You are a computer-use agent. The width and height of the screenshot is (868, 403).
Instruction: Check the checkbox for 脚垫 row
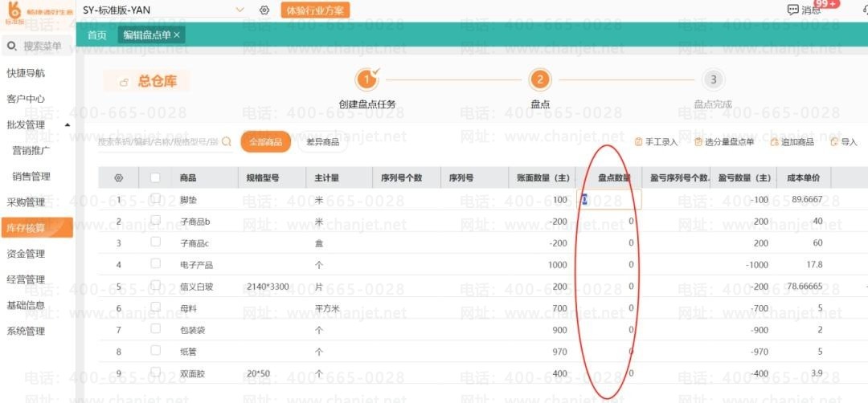pyautogui.click(x=156, y=198)
